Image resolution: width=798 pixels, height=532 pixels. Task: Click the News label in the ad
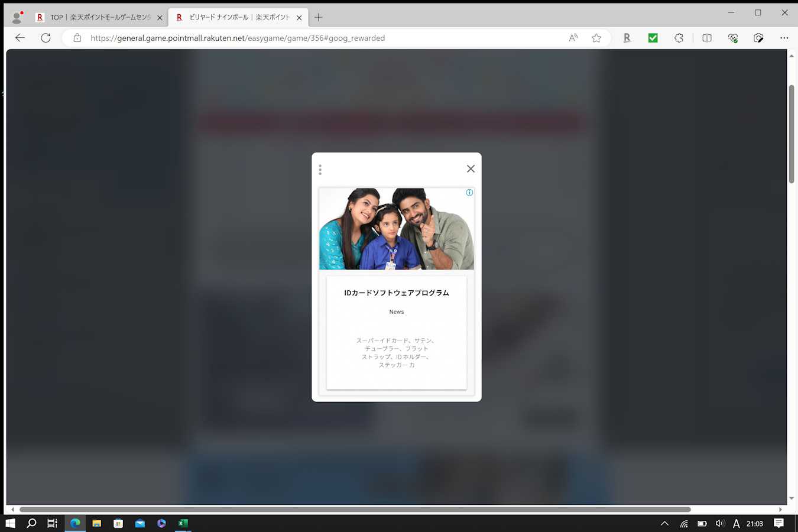(397, 312)
